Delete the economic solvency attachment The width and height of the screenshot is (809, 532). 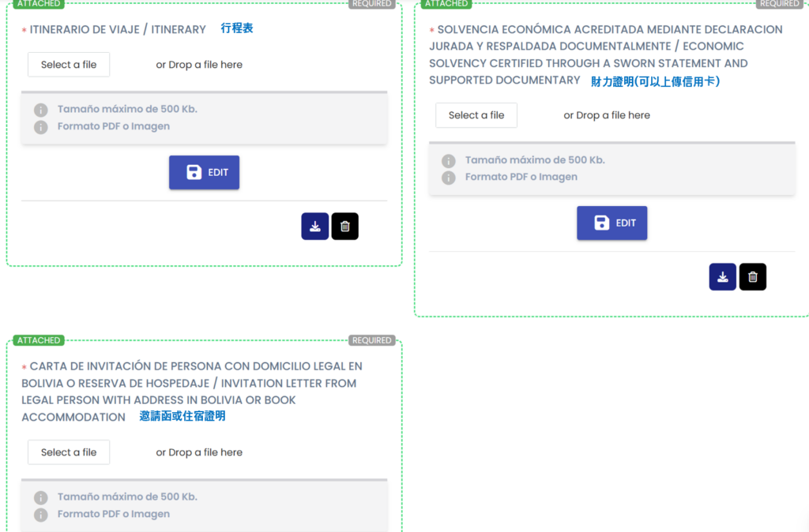753,277
